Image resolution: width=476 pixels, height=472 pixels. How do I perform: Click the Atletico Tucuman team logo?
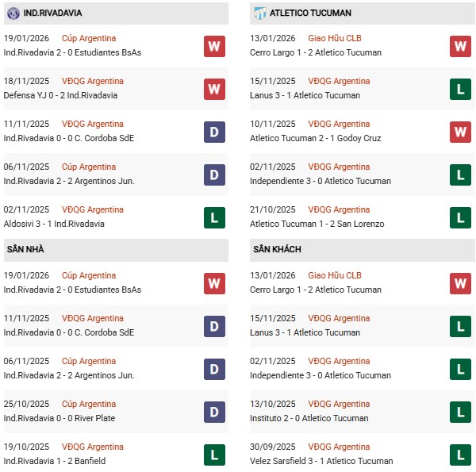point(259,13)
